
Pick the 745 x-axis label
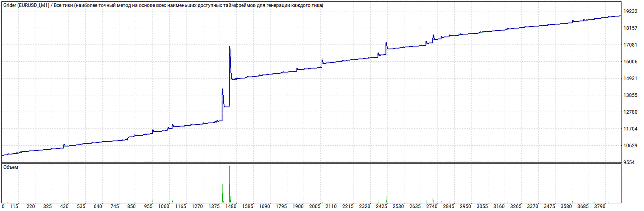(115, 206)
